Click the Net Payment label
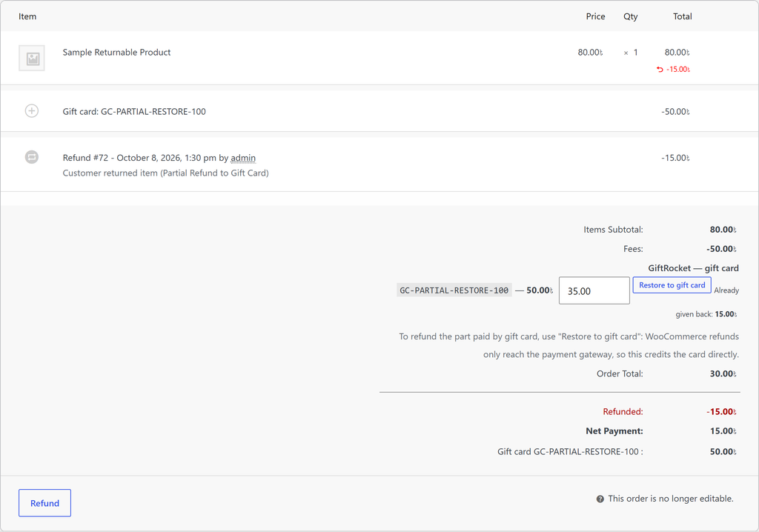This screenshot has width=759, height=532. tap(614, 430)
